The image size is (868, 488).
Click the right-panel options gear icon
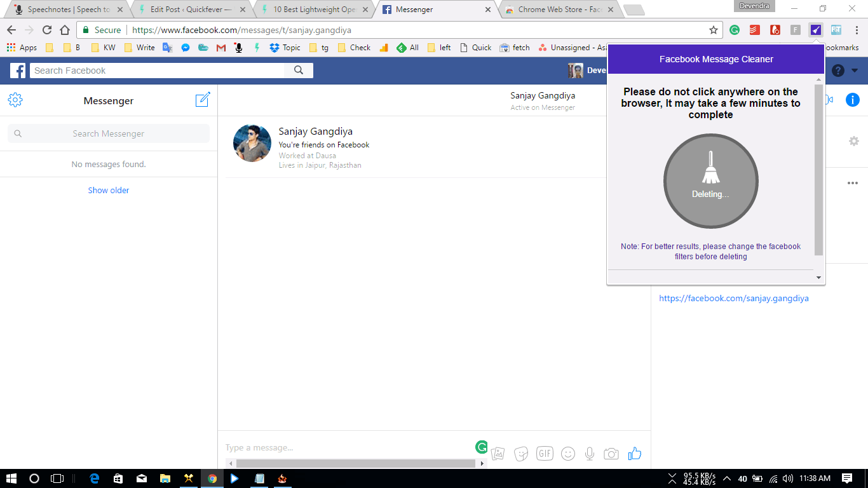(x=854, y=141)
